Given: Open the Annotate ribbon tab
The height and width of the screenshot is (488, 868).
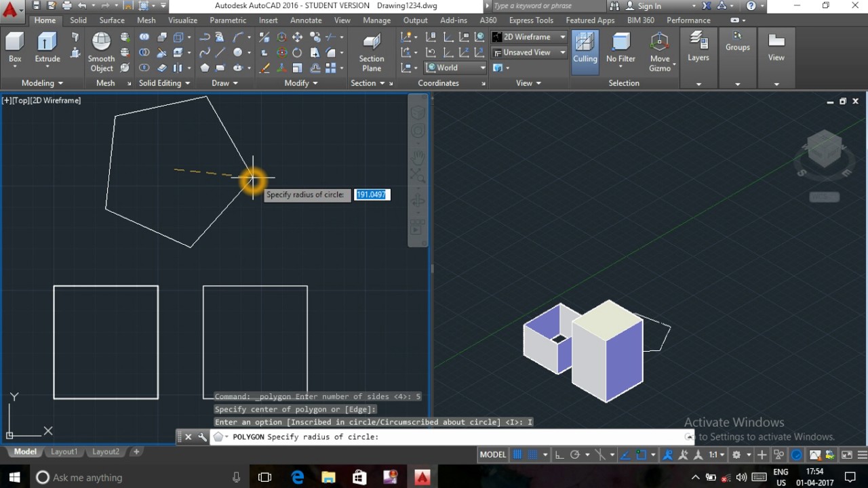Looking at the screenshot, I should click(x=306, y=20).
